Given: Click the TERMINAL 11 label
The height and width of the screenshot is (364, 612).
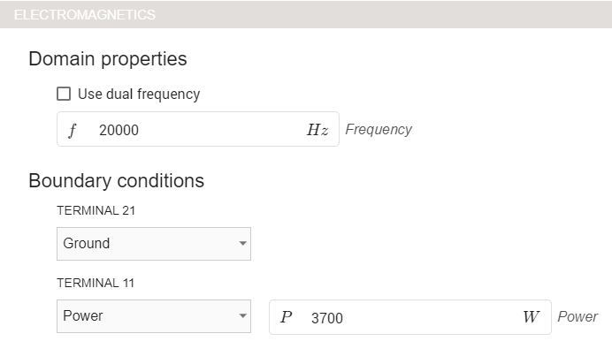Looking at the screenshot, I should [x=96, y=283].
